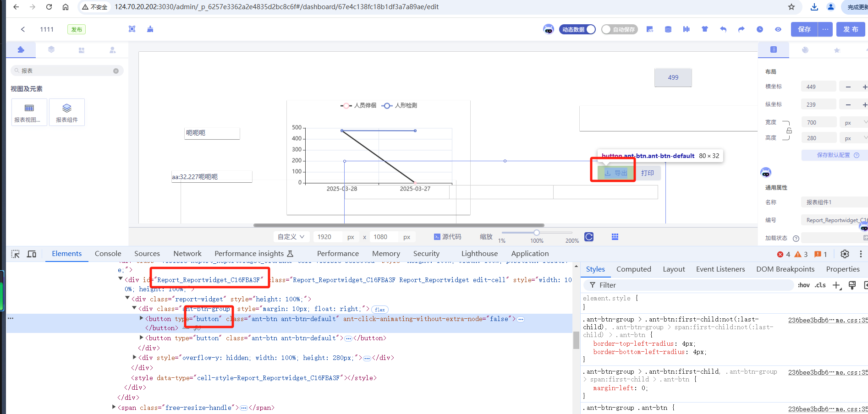Switch to the user tab in left panel
Screen dimensions: 868x414
pos(112,50)
